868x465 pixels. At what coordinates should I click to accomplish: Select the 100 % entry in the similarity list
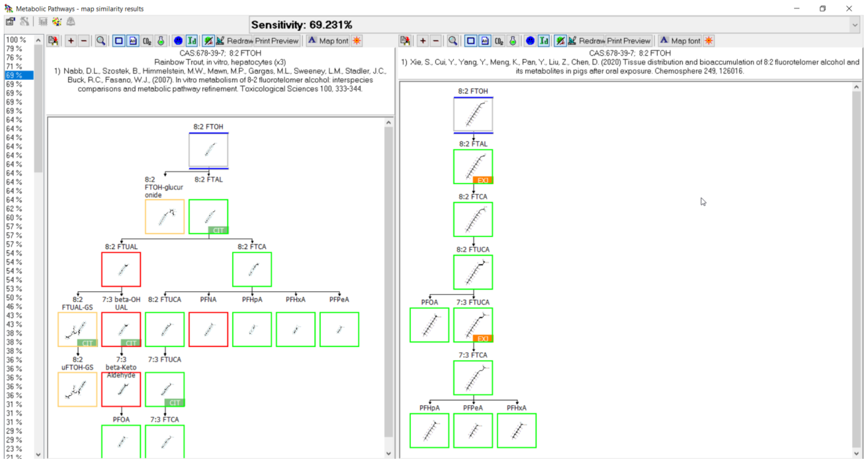coord(15,40)
